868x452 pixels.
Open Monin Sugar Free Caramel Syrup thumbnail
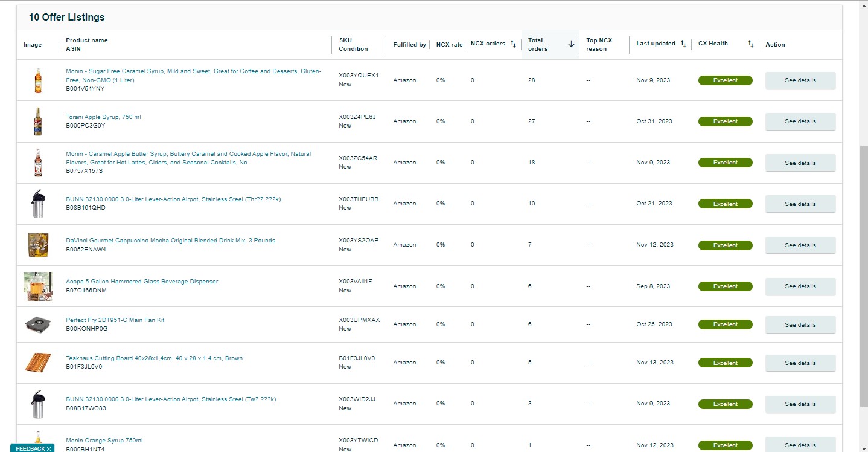[x=38, y=80]
